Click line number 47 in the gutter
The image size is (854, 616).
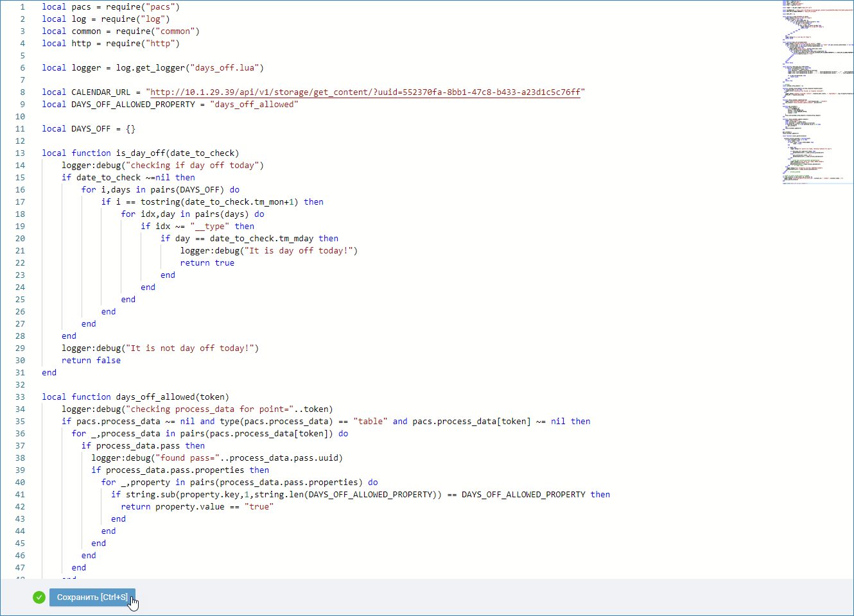point(20,568)
